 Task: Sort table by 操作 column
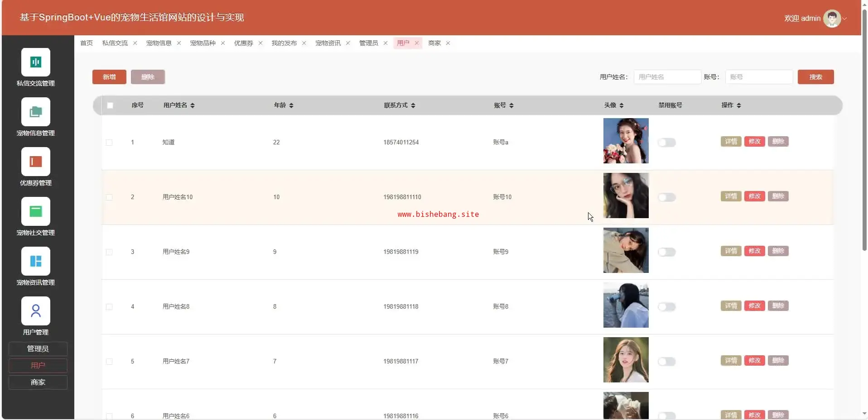click(739, 105)
